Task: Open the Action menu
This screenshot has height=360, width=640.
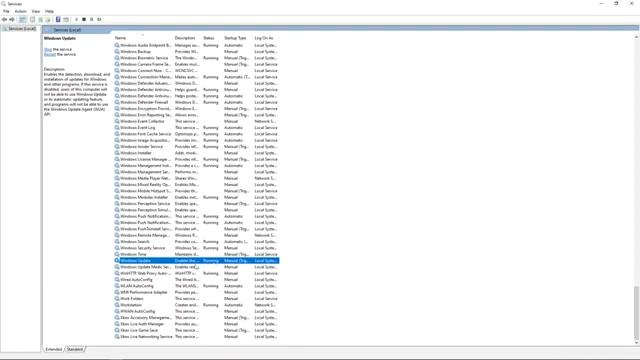Action: 20,11
